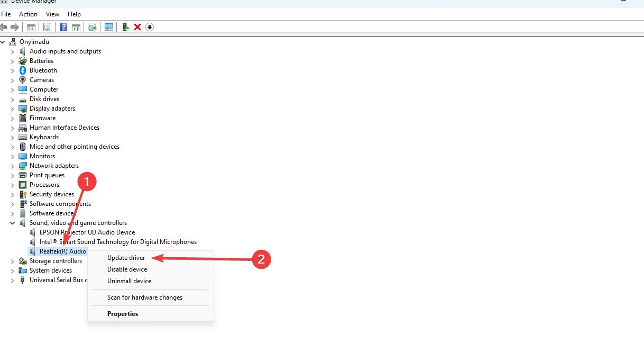Click the gear with green arrow toolbar icon
The width and height of the screenshot is (644, 343).
click(x=93, y=27)
